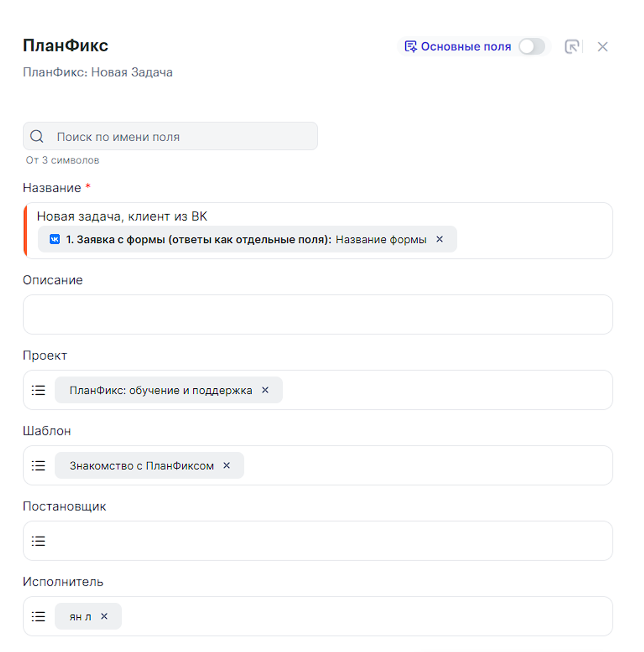Viewport: 644px width, 652px height.
Task: Open the Шаблон list dropdown icon
Action: [x=38, y=466]
